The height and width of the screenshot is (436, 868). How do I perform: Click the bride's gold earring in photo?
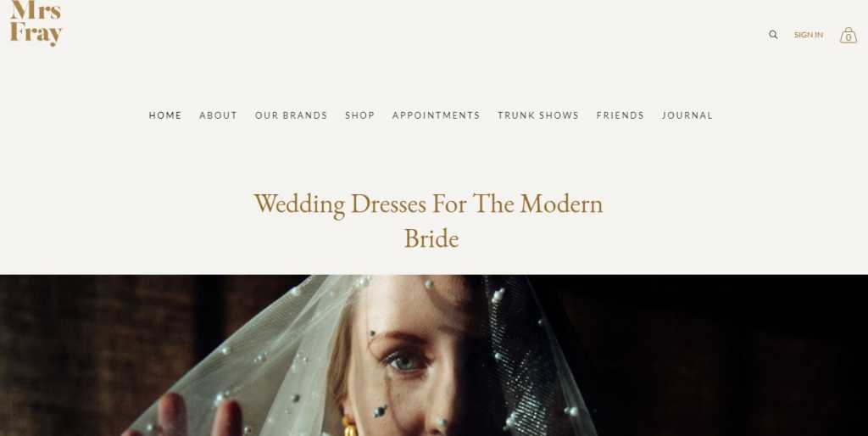(348, 427)
